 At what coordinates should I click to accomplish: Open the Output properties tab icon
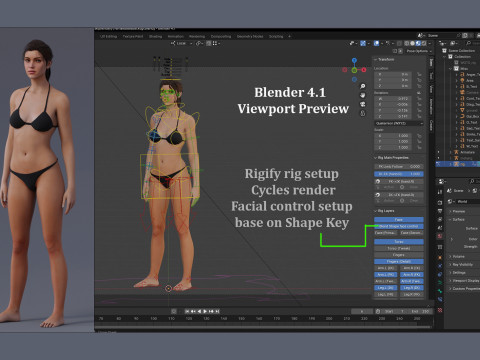[440, 211]
